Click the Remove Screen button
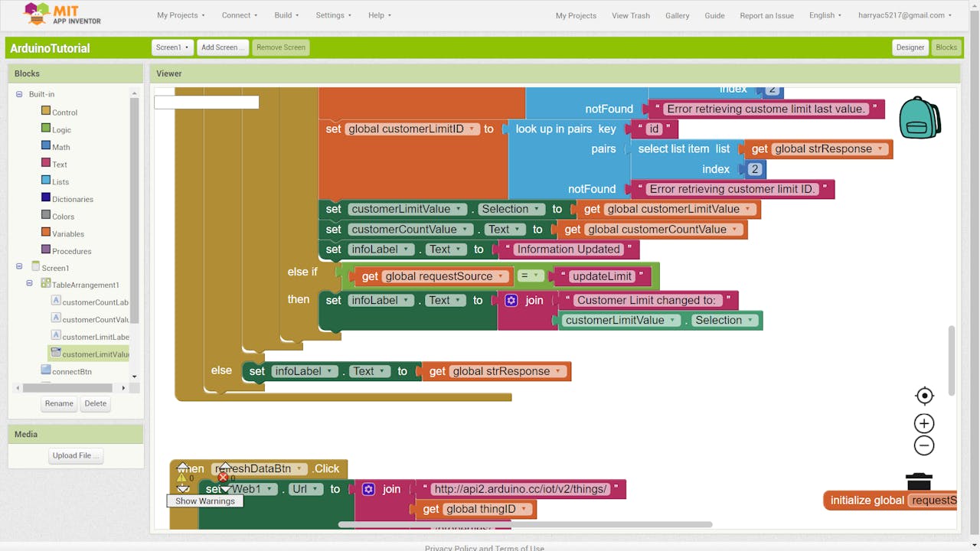980x551 pixels. tap(281, 47)
